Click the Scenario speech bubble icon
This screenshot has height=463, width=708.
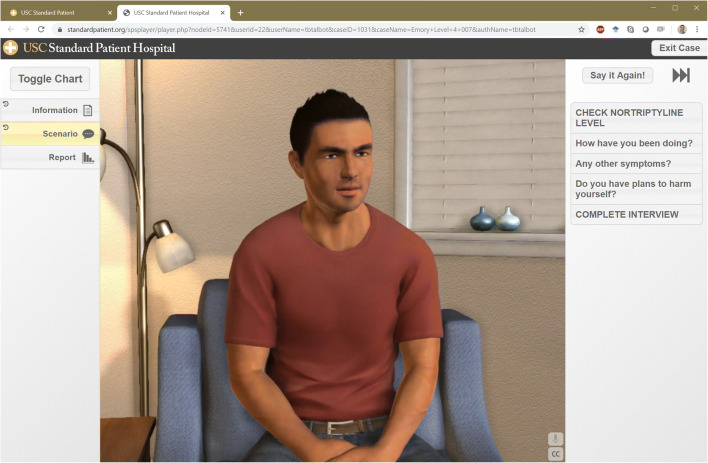(x=88, y=134)
